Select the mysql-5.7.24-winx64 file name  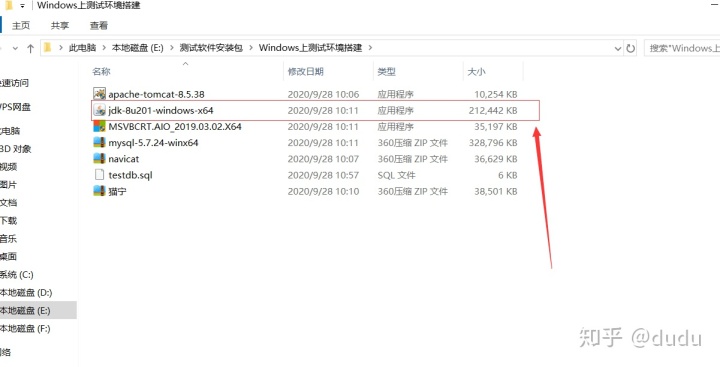pos(153,143)
